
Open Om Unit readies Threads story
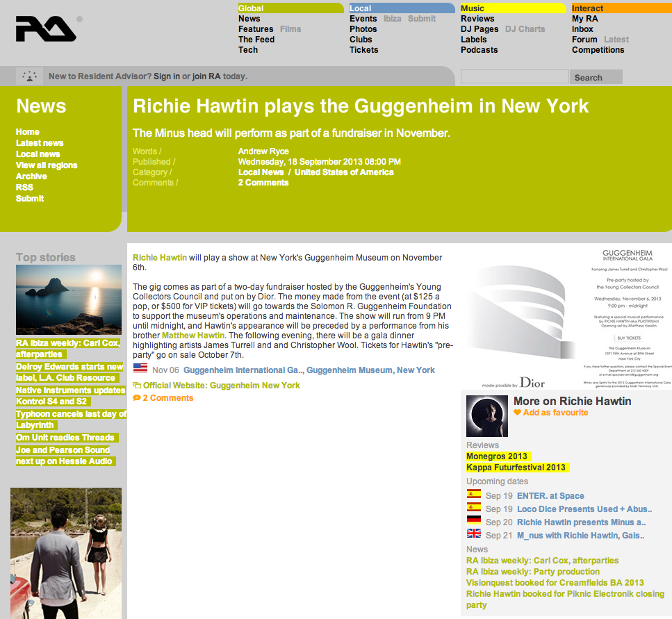tap(67, 438)
